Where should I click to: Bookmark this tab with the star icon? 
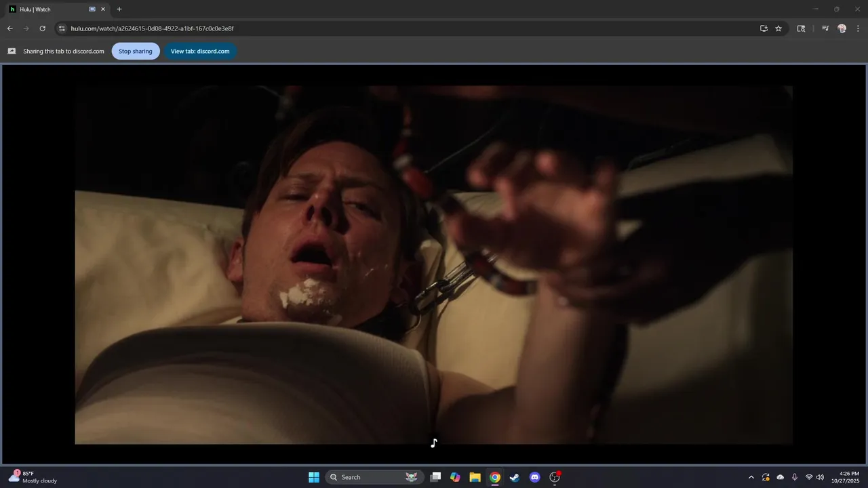point(778,28)
